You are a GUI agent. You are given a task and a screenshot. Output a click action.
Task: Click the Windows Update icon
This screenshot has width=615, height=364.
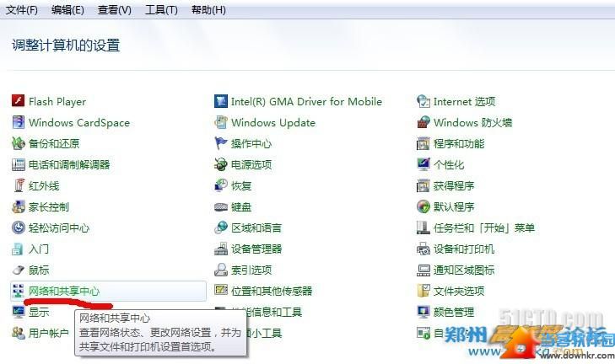(221, 122)
